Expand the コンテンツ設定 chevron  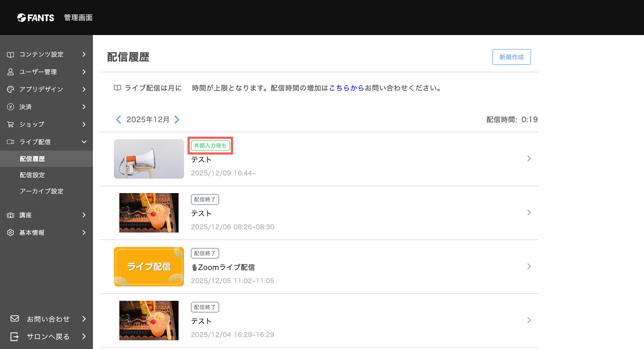(84, 55)
